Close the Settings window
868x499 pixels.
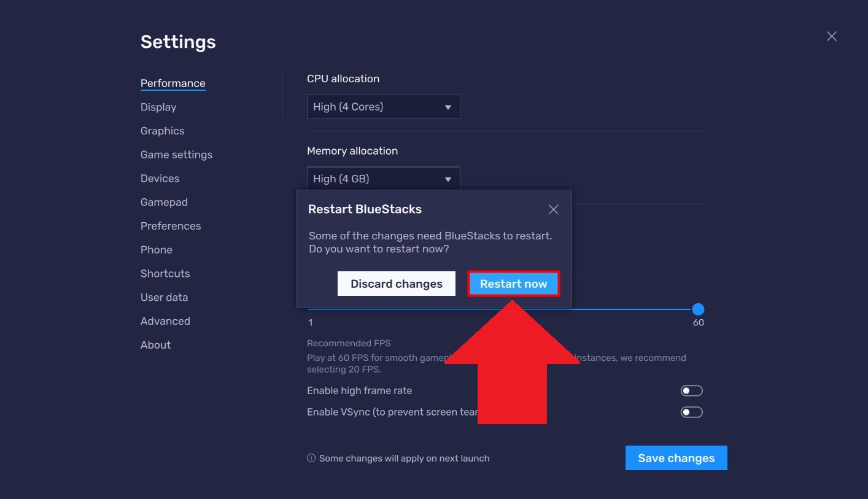pyautogui.click(x=832, y=36)
